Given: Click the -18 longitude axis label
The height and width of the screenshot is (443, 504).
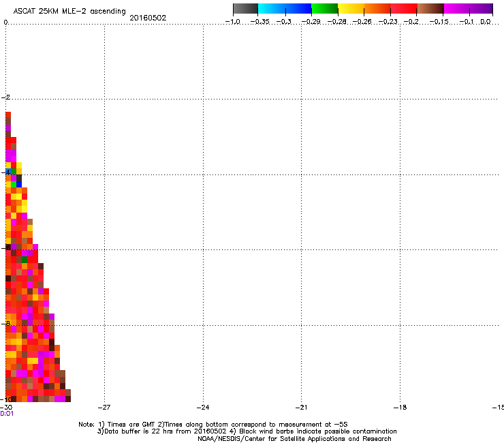Looking at the screenshot, I should 400,408.
